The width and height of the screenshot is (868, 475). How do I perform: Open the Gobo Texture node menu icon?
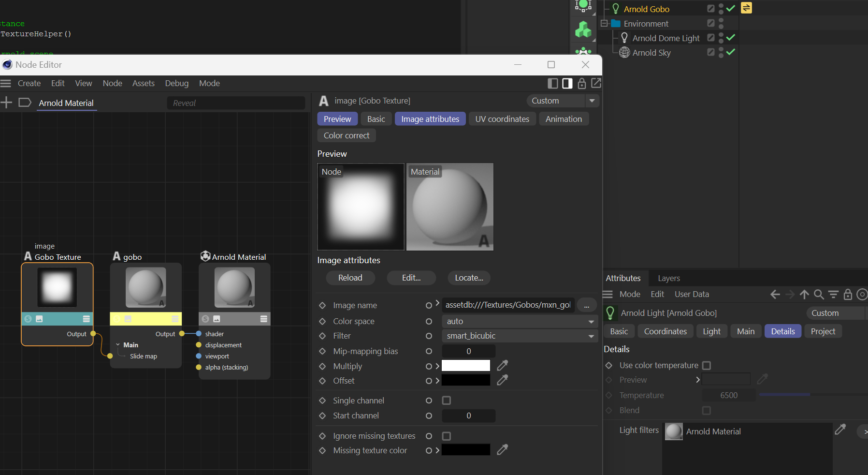coord(86,319)
